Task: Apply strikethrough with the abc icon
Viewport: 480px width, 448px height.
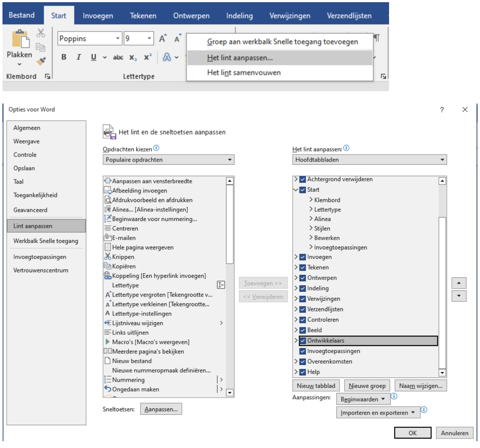Action: 118,57
